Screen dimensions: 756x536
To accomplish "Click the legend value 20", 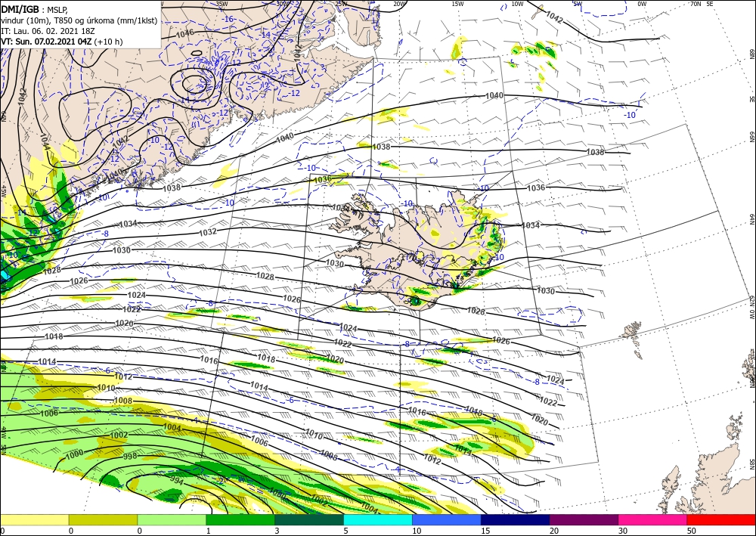I will (554, 531).
